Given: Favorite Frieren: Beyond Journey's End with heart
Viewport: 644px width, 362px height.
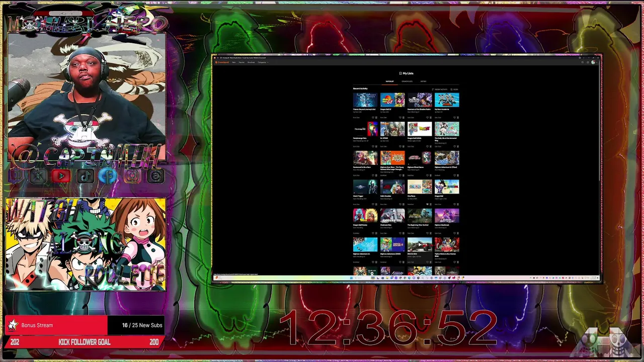Looking at the screenshot, I should click(373, 118).
